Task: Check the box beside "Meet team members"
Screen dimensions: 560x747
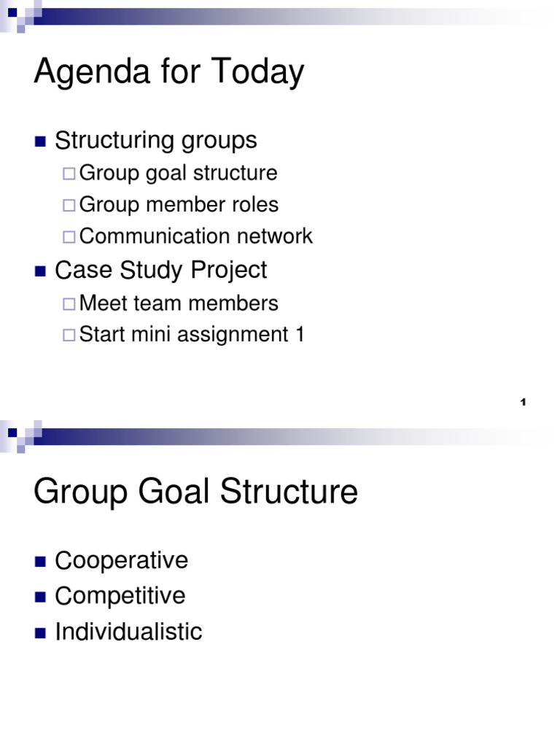Action: point(69,303)
